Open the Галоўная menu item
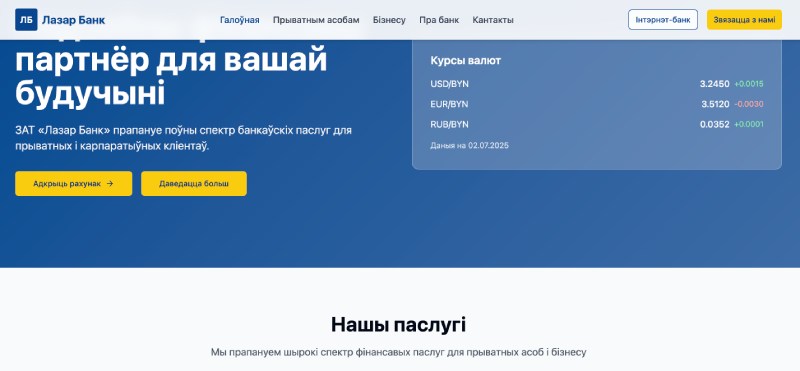The width and height of the screenshot is (800, 371). point(240,20)
